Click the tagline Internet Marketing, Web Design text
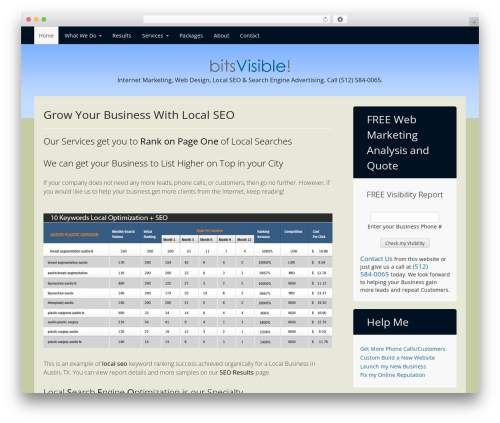 [250, 80]
